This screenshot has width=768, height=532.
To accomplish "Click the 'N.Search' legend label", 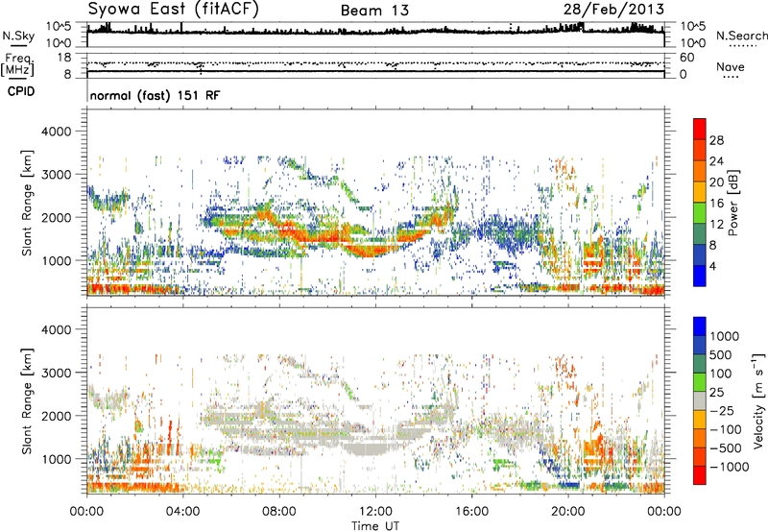I will (741, 36).
